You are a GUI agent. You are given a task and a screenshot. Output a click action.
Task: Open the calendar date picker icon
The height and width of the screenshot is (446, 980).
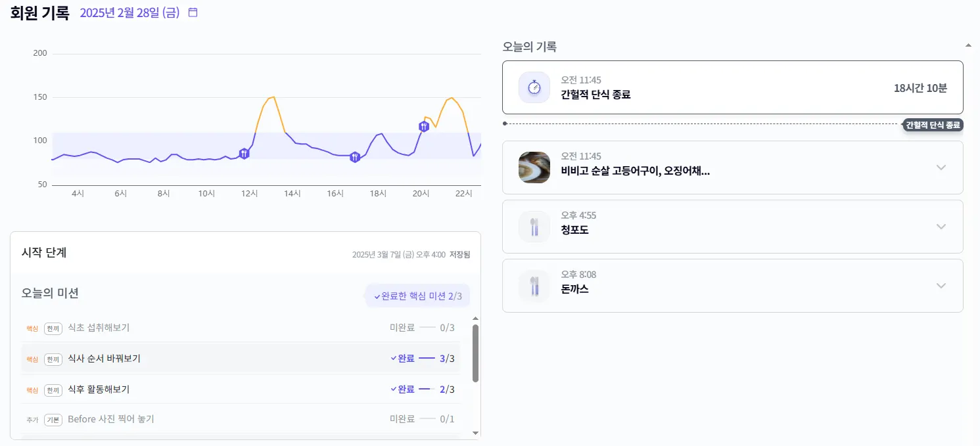click(x=193, y=12)
